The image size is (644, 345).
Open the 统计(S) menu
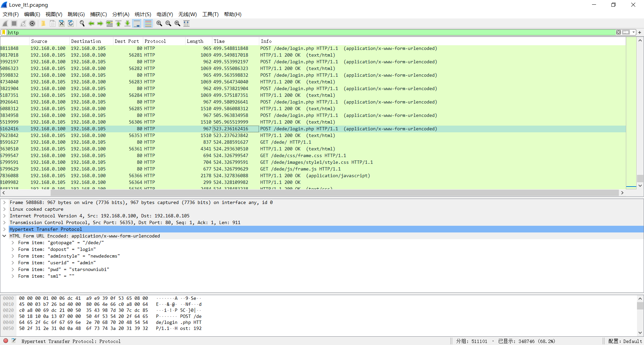(x=143, y=14)
